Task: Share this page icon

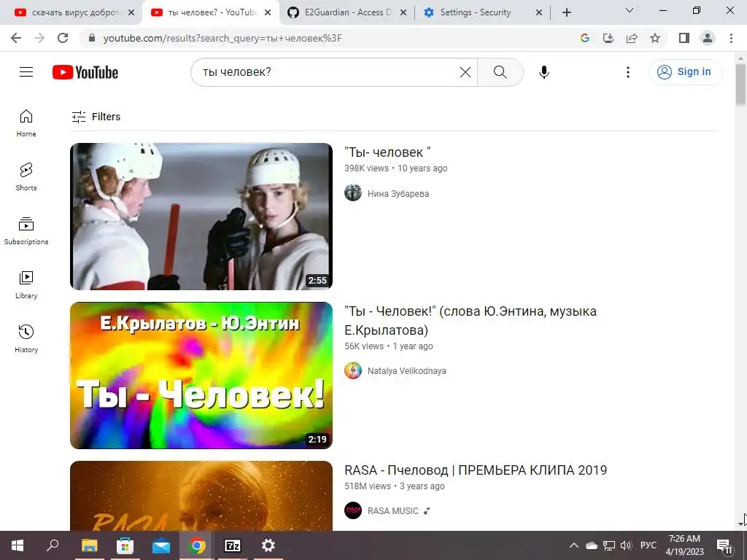Action: pos(632,38)
